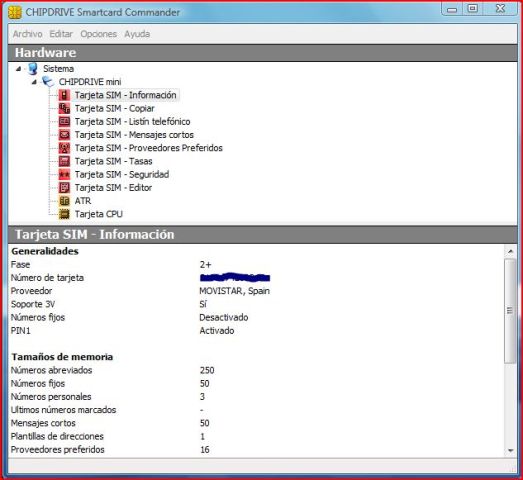Click the Desactivado value for Números fijos
The image size is (523, 480).
click(x=223, y=317)
